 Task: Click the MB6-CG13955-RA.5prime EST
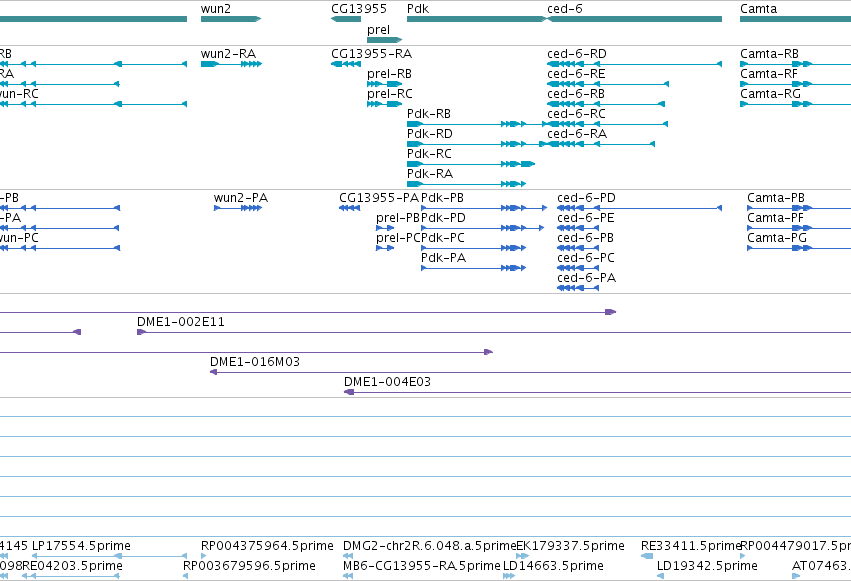click(x=348, y=576)
